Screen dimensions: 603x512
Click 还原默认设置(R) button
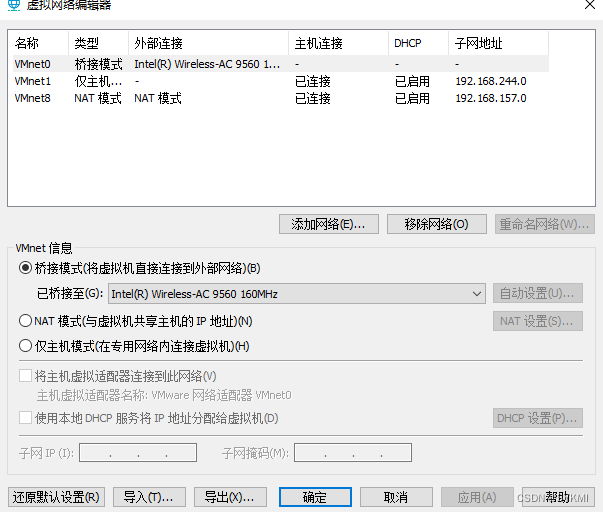(x=56, y=497)
